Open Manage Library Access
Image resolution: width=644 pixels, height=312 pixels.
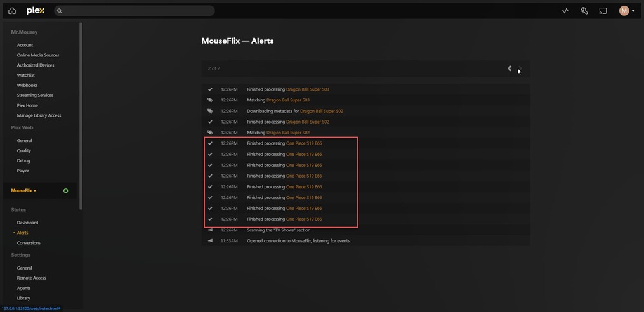coord(39,115)
